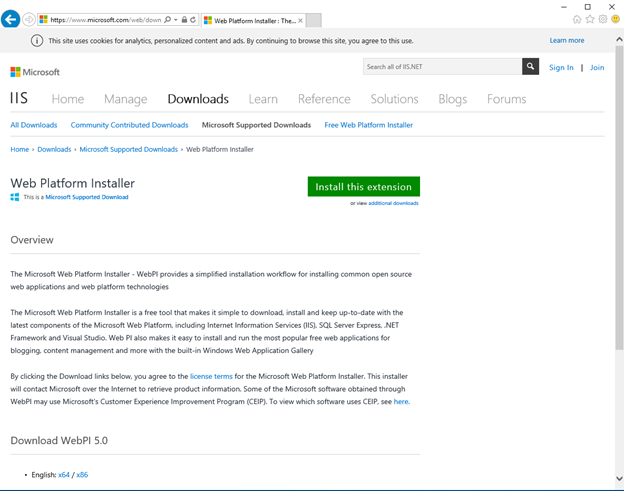
Task: Open the All Downloads sub-navigation link
Action: coord(34,125)
